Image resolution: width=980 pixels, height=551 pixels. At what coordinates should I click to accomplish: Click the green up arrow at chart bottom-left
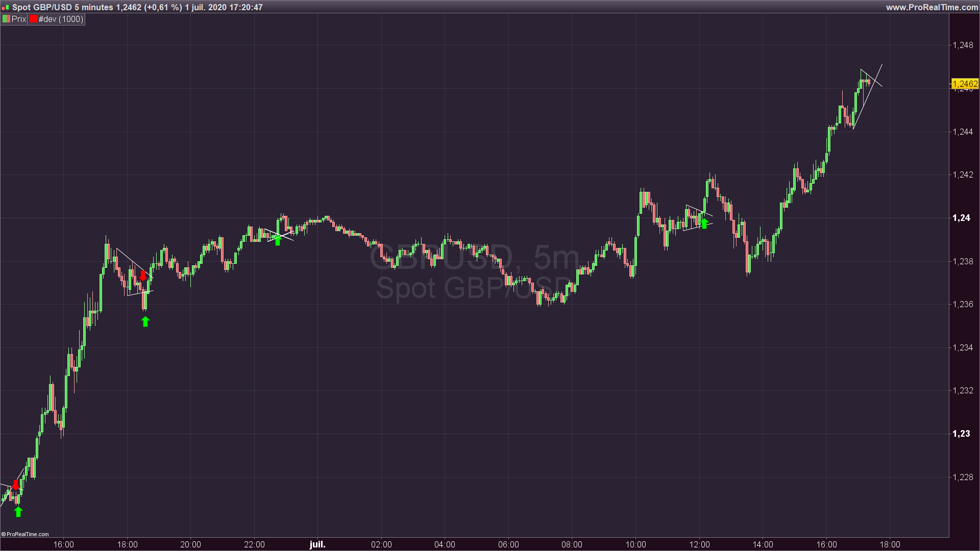(18, 512)
